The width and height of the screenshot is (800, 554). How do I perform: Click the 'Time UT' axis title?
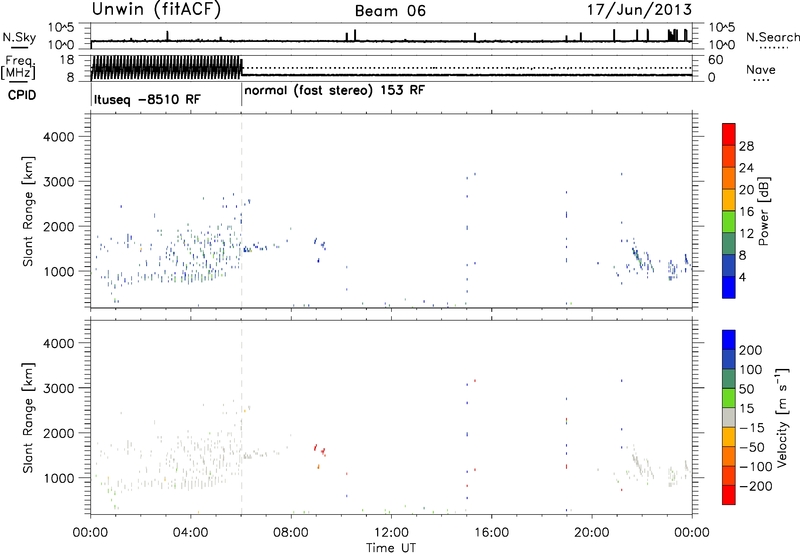[391, 548]
